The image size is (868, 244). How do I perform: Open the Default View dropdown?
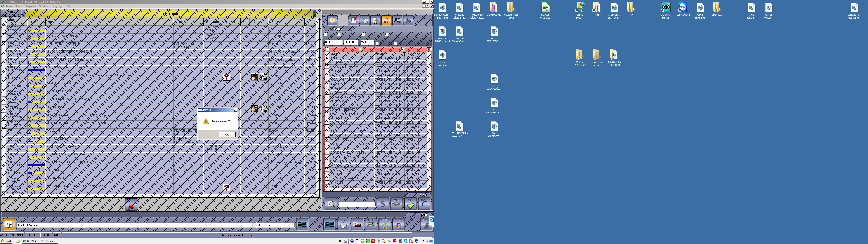(x=254, y=225)
